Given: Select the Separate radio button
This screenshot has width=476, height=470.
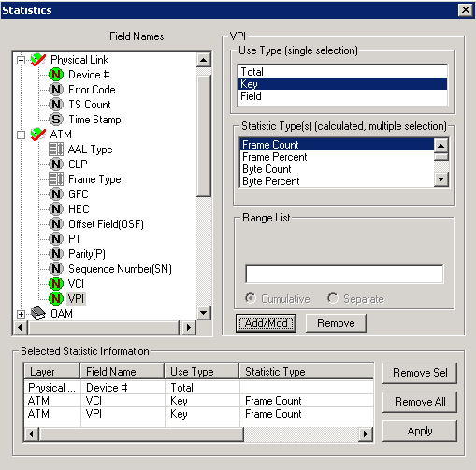Looking at the screenshot, I should pos(333,298).
